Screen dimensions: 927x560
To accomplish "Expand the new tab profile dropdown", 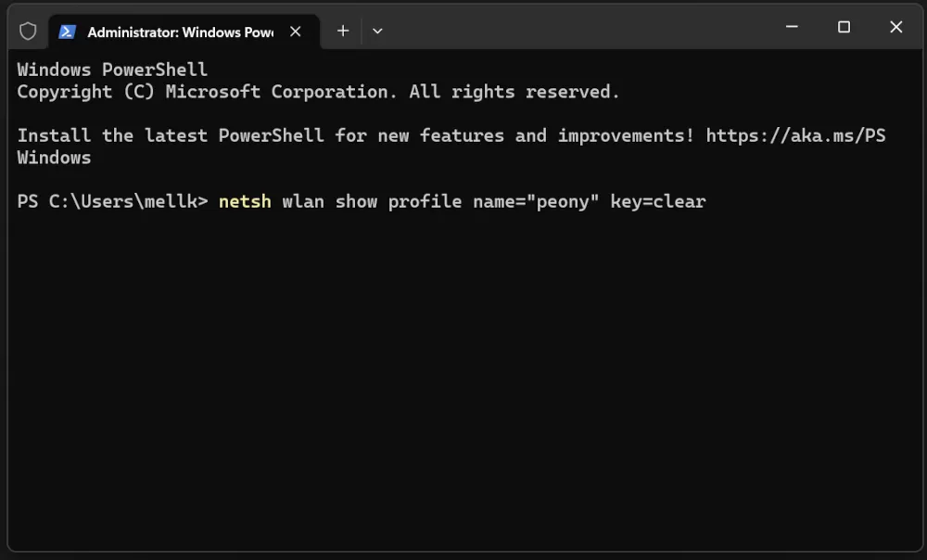I will tap(377, 31).
